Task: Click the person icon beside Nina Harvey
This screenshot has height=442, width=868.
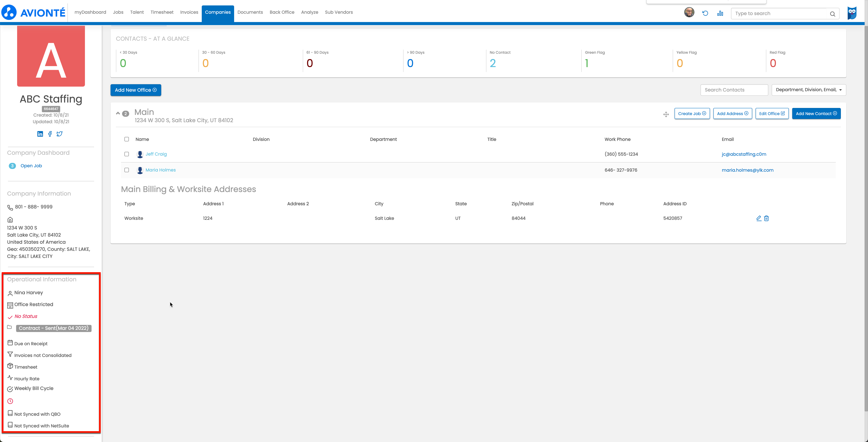Action: pyautogui.click(x=10, y=293)
